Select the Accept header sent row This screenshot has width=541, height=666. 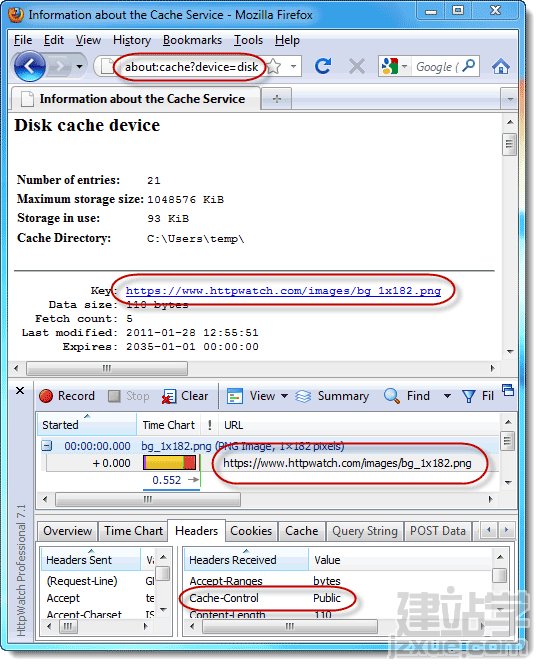63,598
